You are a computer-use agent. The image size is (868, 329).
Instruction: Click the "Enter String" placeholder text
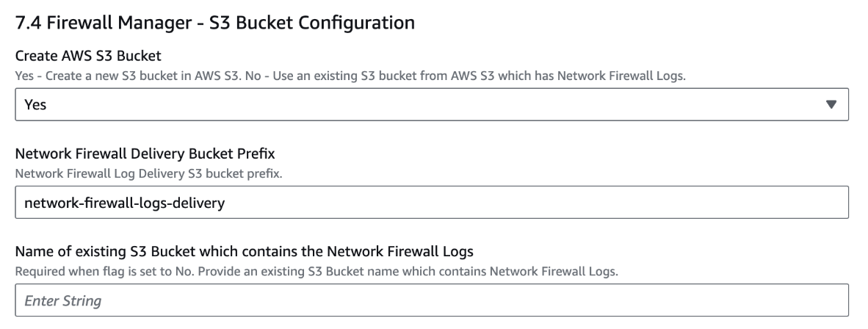coord(63,300)
